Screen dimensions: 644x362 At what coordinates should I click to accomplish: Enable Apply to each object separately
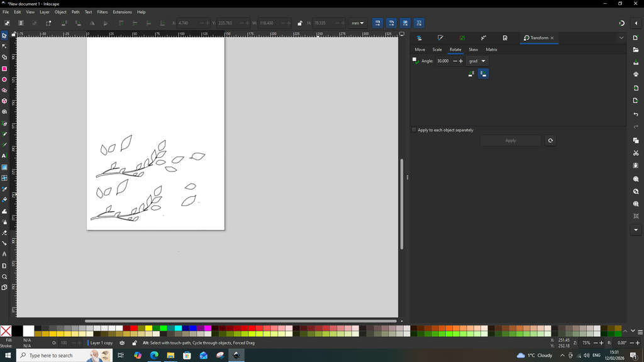click(x=414, y=130)
